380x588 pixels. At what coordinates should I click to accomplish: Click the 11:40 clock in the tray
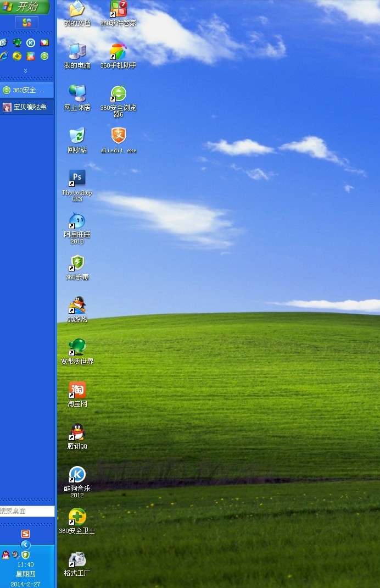[25, 564]
